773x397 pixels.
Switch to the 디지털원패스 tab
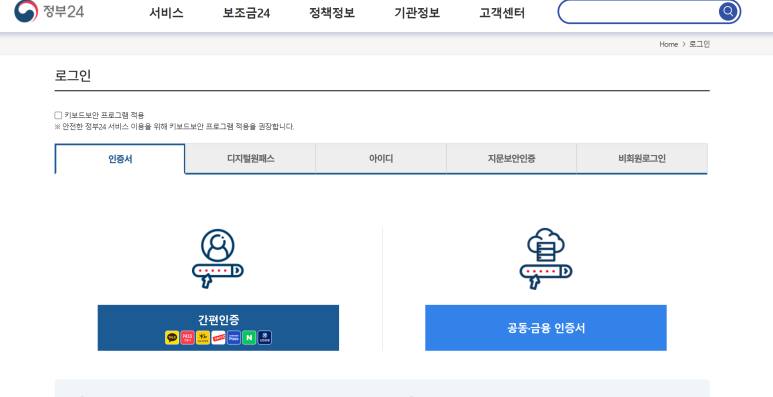[x=250, y=159]
